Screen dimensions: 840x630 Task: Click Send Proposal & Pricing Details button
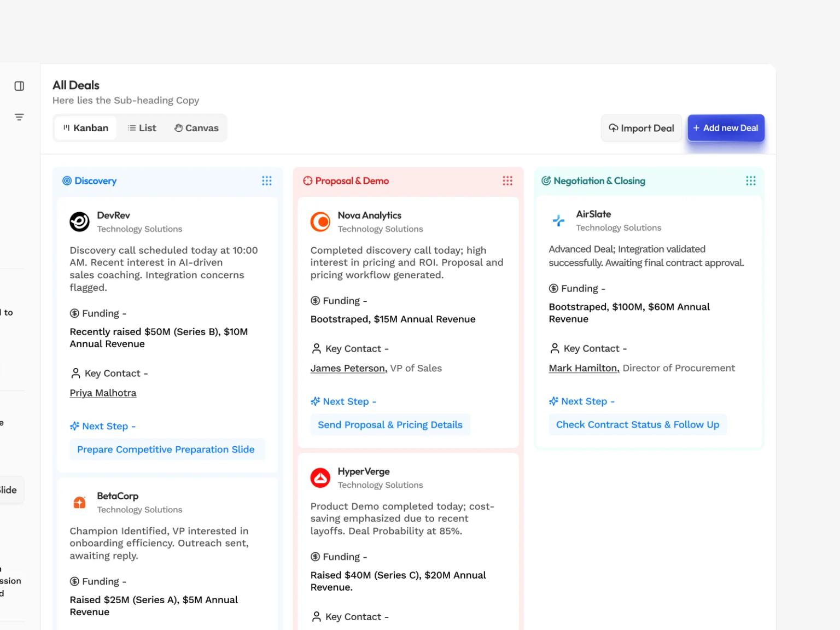390,425
